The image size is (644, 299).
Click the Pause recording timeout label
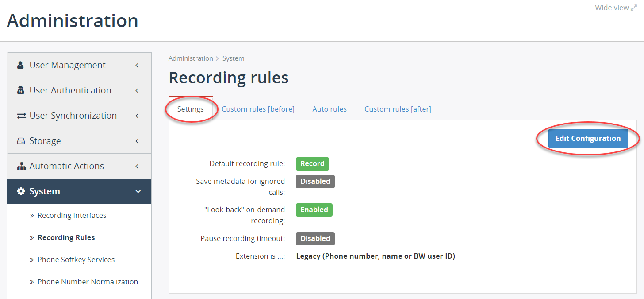(x=242, y=238)
